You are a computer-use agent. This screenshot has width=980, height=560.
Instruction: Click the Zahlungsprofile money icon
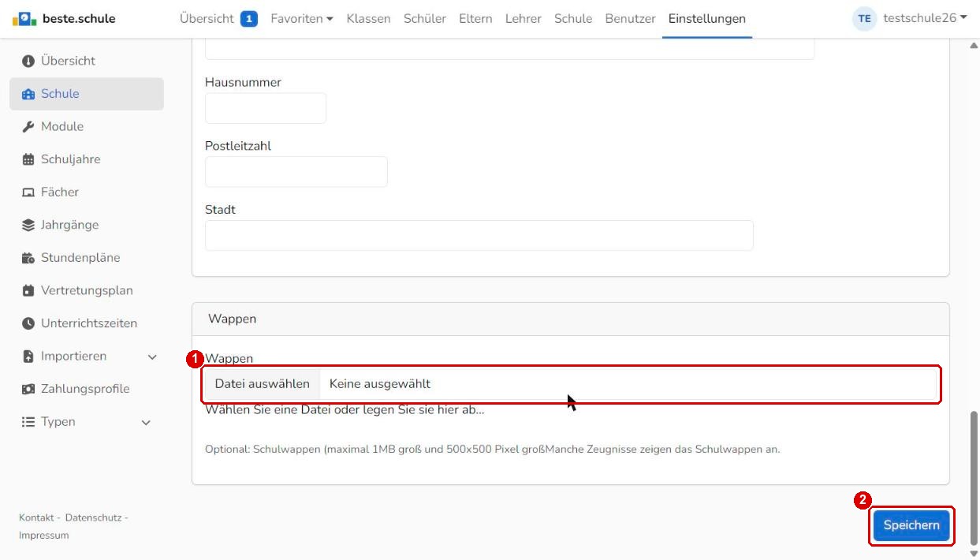(x=28, y=390)
